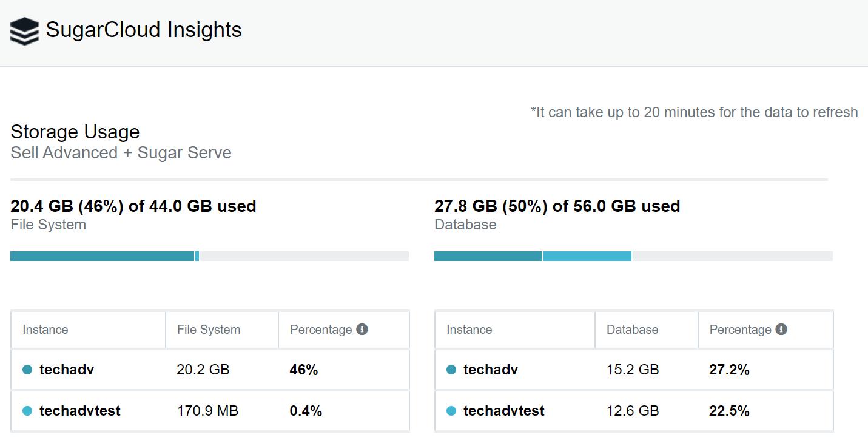Open the File System Percentage info icon
Viewport: 868px width, 443px height.
(x=362, y=329)
